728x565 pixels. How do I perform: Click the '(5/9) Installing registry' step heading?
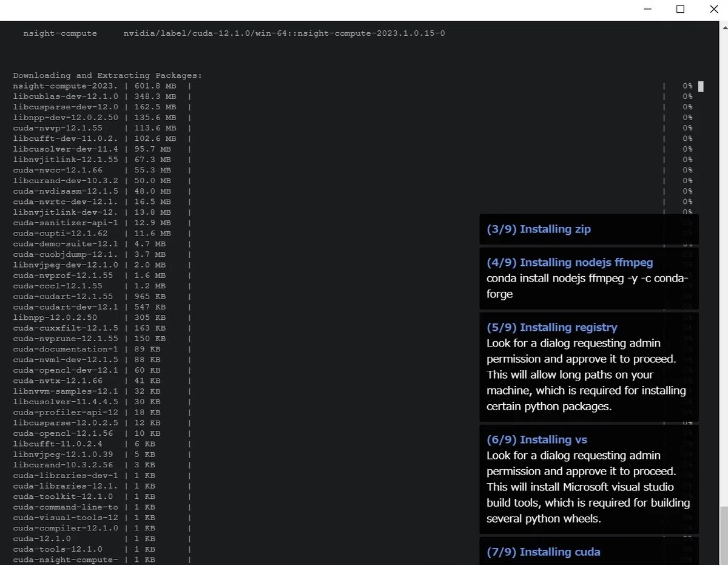[551, 327]
